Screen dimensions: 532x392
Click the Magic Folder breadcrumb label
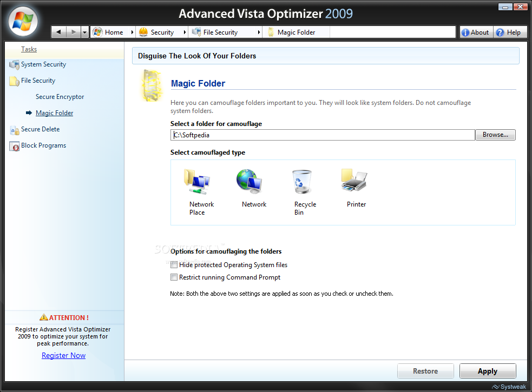[x=296, y=32]
